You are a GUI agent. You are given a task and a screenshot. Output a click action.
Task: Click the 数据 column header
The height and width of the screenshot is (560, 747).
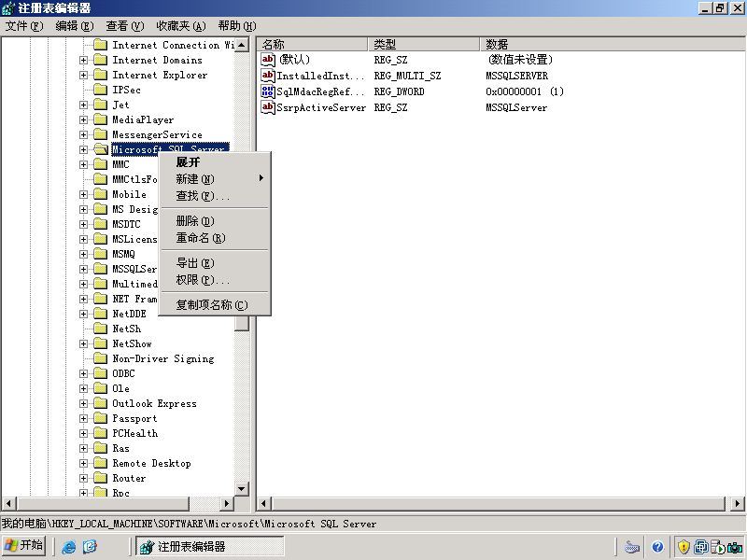click(x=613, y=44)
